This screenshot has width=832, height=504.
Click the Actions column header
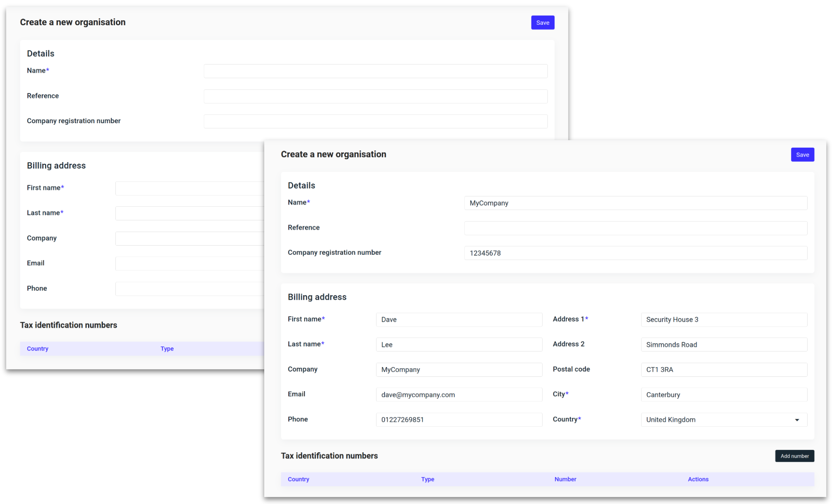click(698, 479)
